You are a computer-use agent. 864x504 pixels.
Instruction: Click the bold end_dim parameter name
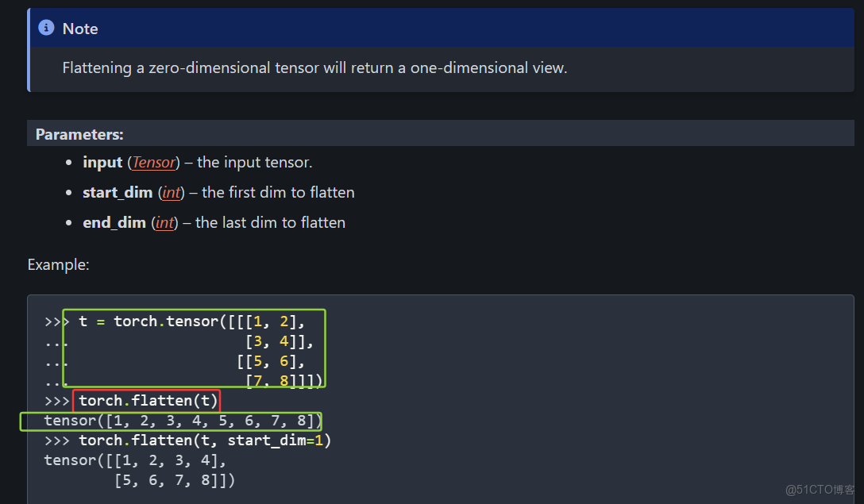114,223
